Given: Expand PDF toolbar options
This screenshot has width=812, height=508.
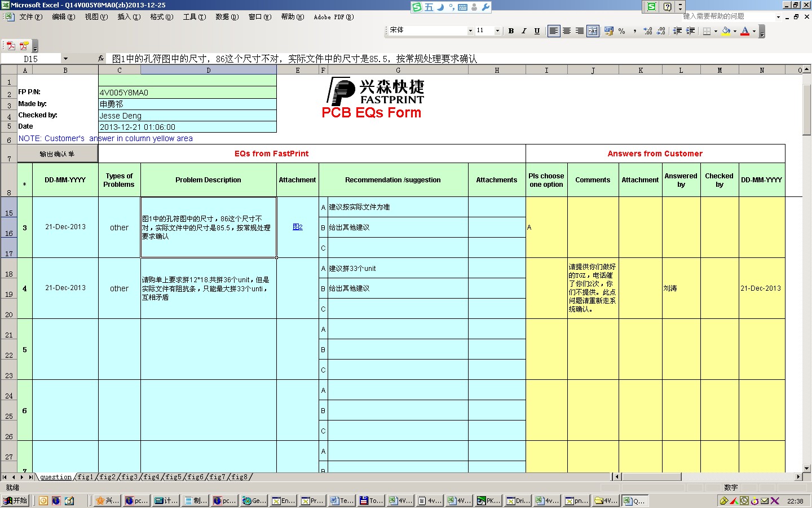Looking at the screenshot, I should 35,46.
